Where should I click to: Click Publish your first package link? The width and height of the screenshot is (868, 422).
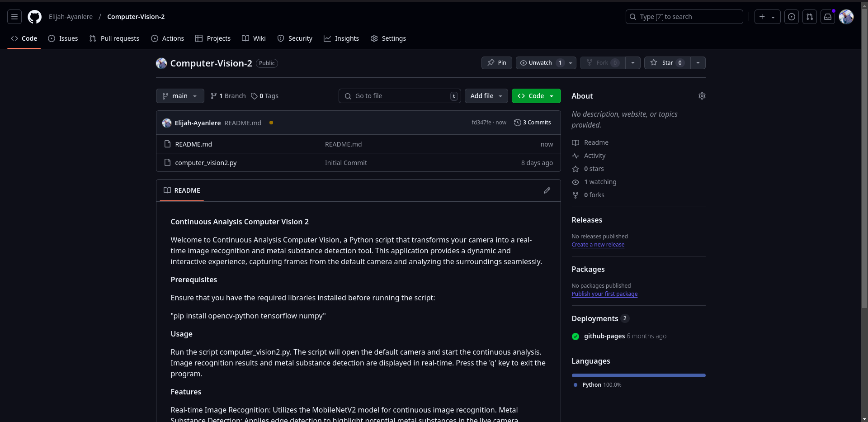[604, 294]
